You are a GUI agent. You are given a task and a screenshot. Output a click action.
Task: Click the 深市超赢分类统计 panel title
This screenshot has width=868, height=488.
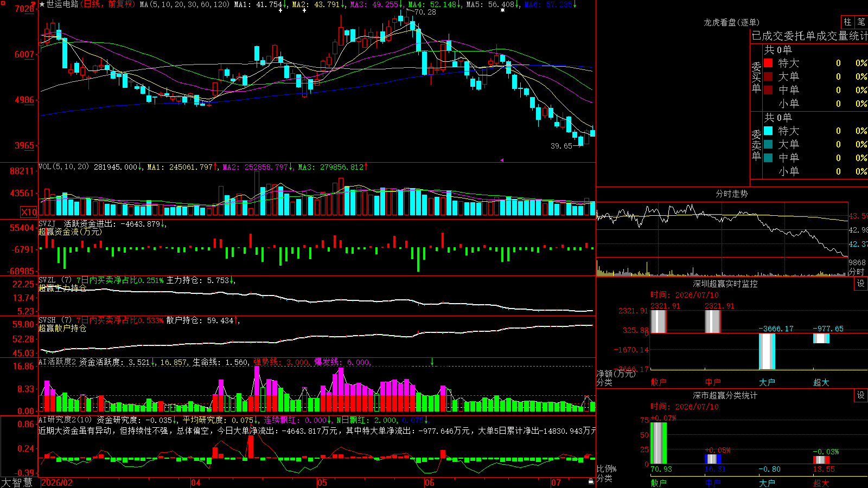725,395
